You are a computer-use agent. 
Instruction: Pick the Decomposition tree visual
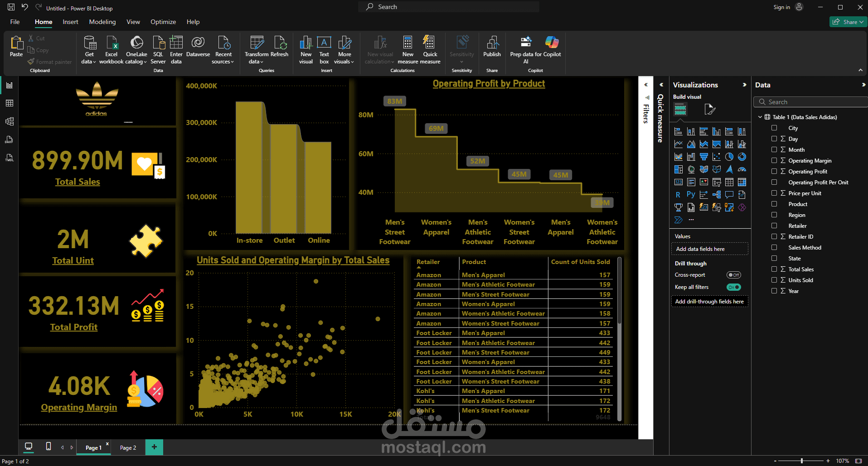pyautogui.click(x=716, y=195)
